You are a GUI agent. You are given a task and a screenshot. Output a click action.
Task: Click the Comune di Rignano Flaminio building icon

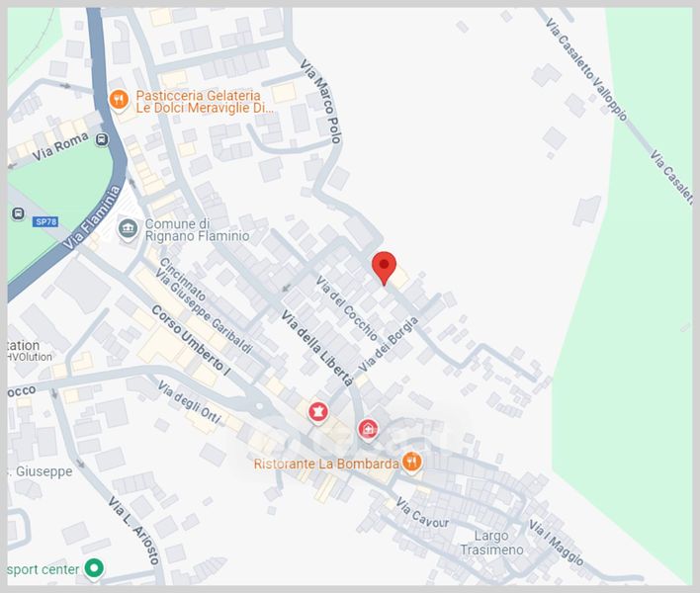coord(128,229)
